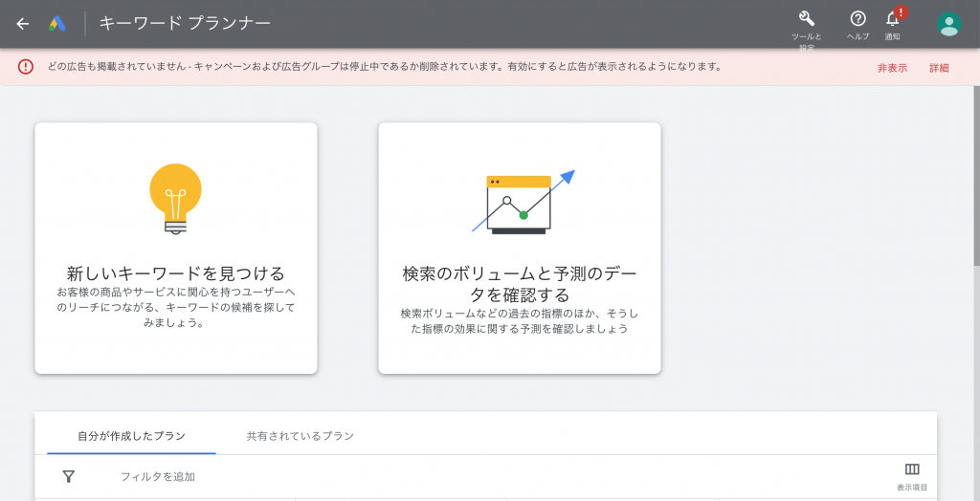Screen dimensions: 980x501
Task: Open the ヘルプ question mark icon
Action: pyautogui.click(x=857, y=19)
